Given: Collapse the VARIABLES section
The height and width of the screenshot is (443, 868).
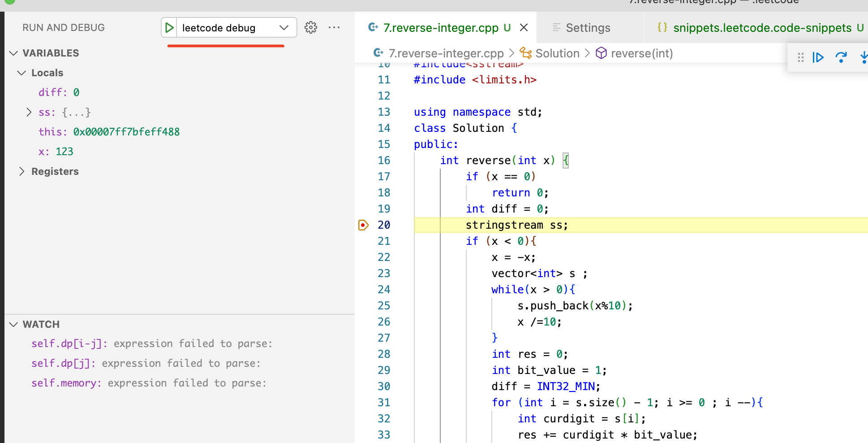Looking at the screenshot, I should click(14, 53).
